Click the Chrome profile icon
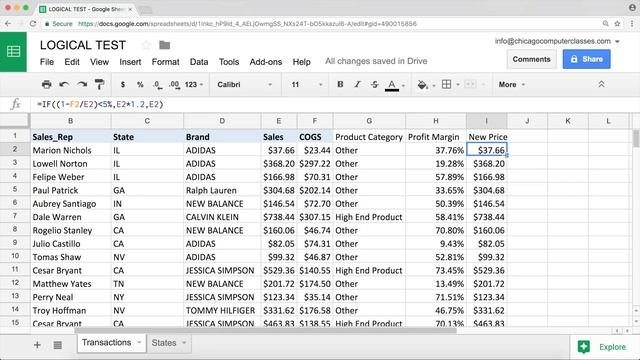This screenshot has height=360, width=640. [631, 7]
